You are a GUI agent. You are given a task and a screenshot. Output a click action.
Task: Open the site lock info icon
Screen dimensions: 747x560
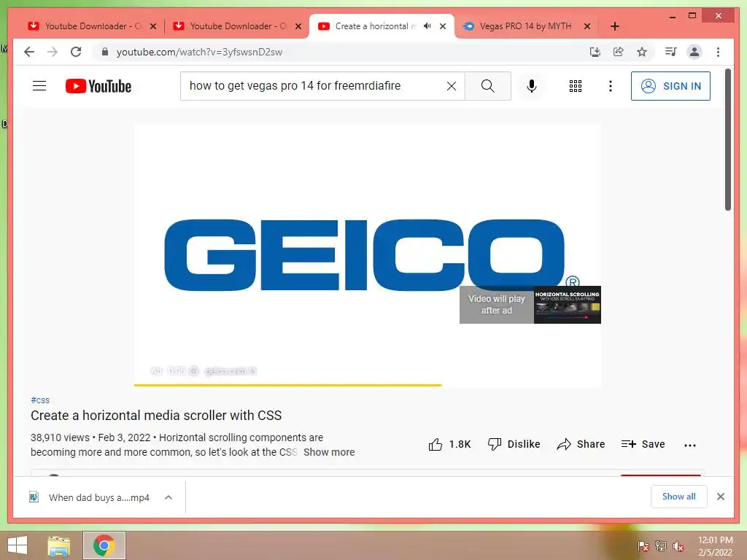(x=105, y=52)
